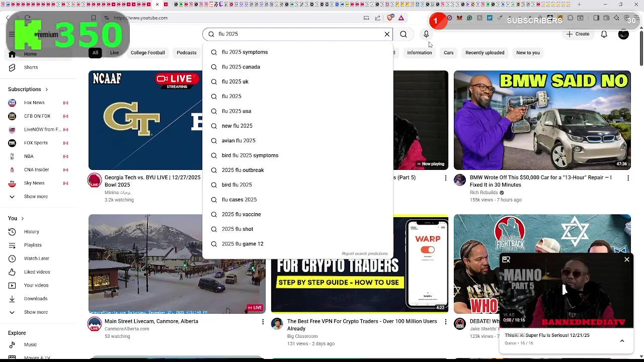Open the You section chevron heading
This screenshot has width=644, height=362.
pos(16,218)
